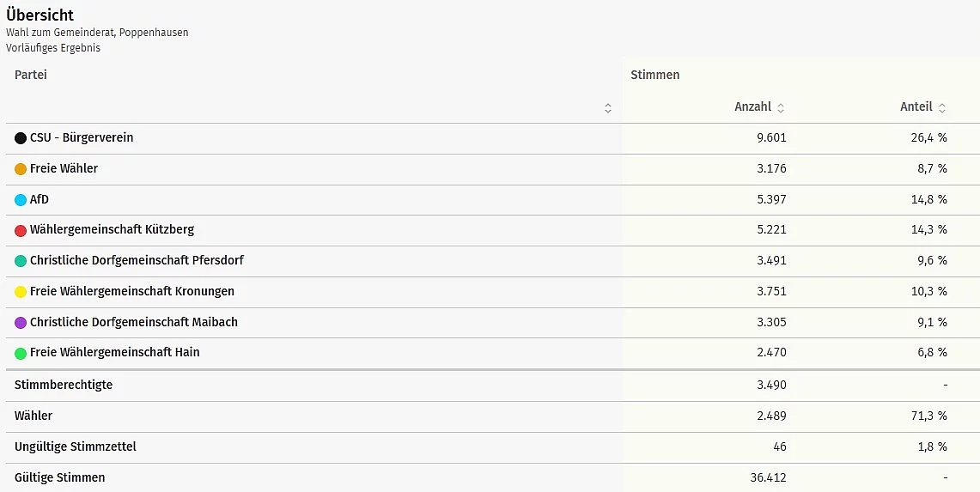
Task: Click the green Hain party dot
Action: tap(21, 353)
